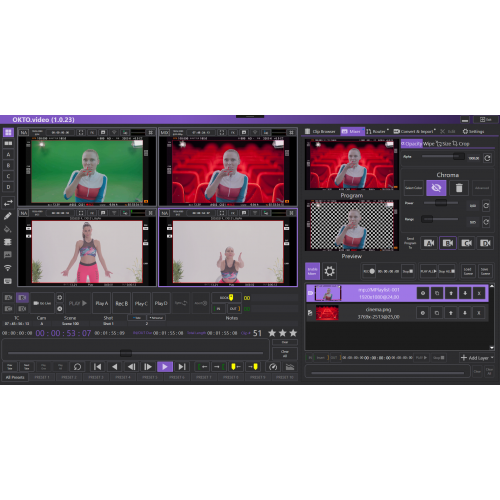This screenshot has width=500, height=500.
Task: Toggle Send Program to B
Action: (x=448, y=243)
